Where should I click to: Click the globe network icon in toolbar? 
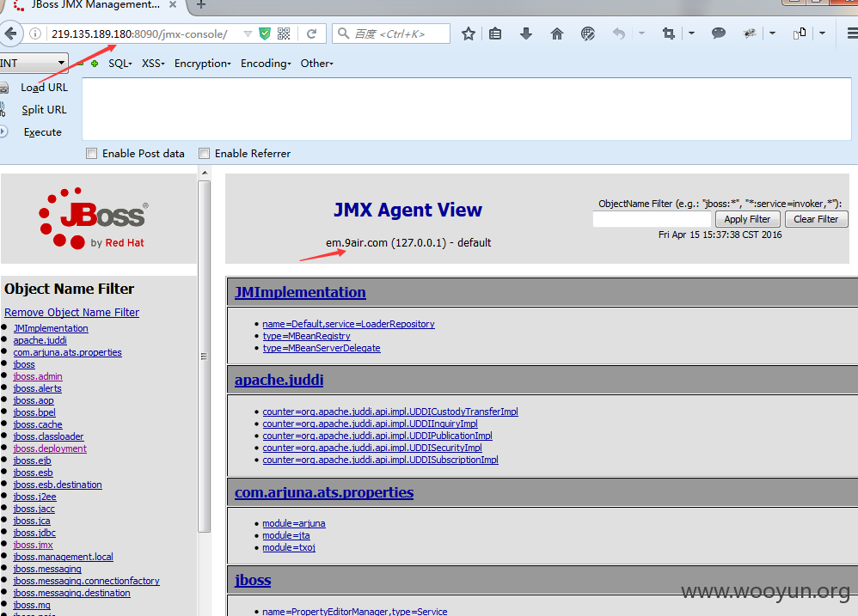click(x=588, y=34)
